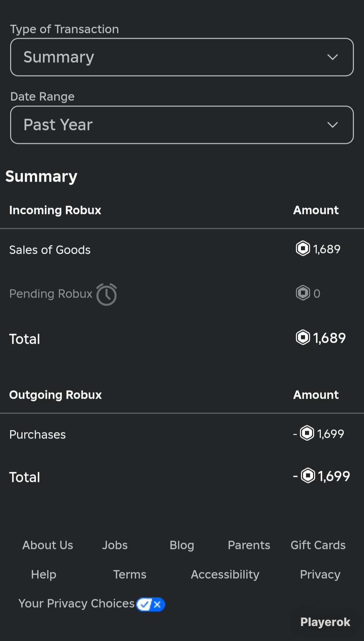Viewport: 364px width, 641px height.
Task: Expand the Past Year date range dropdown
Action: tap(182, 125)
